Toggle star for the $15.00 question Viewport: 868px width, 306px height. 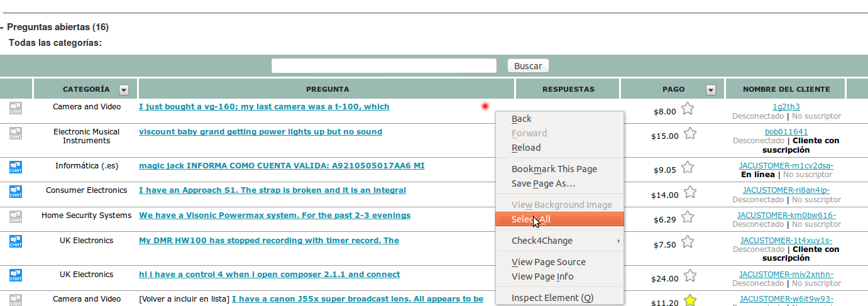(690, 133)
